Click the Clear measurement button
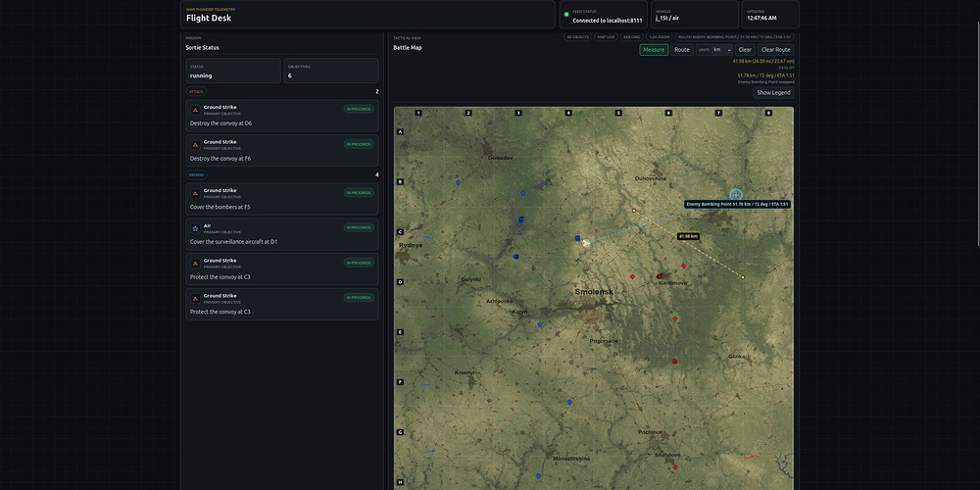The height and width of the screenshot is (490, 980). [x=745, y=49]
